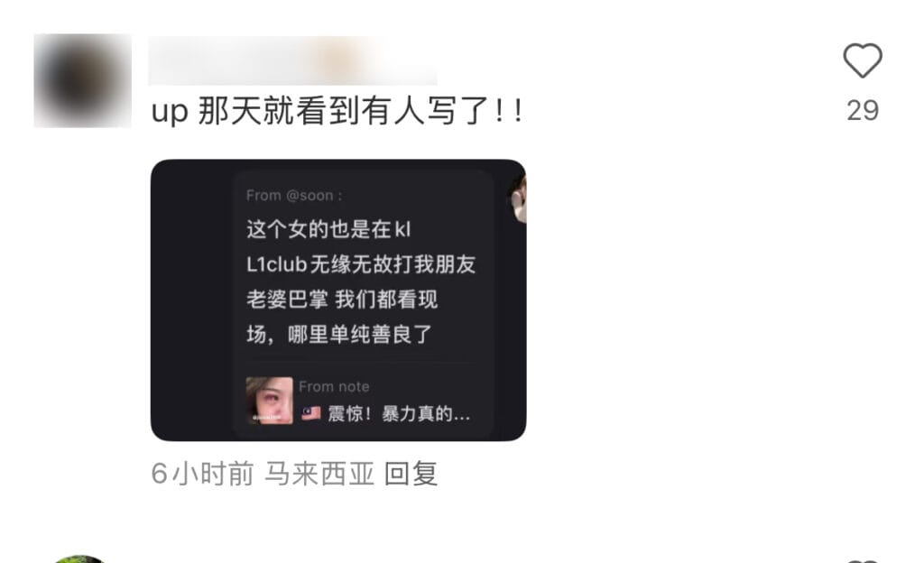The width and height of the screenshot is (924, 563).
Task: Open the green avatar of the next comment
Action: tap(79, 558)
